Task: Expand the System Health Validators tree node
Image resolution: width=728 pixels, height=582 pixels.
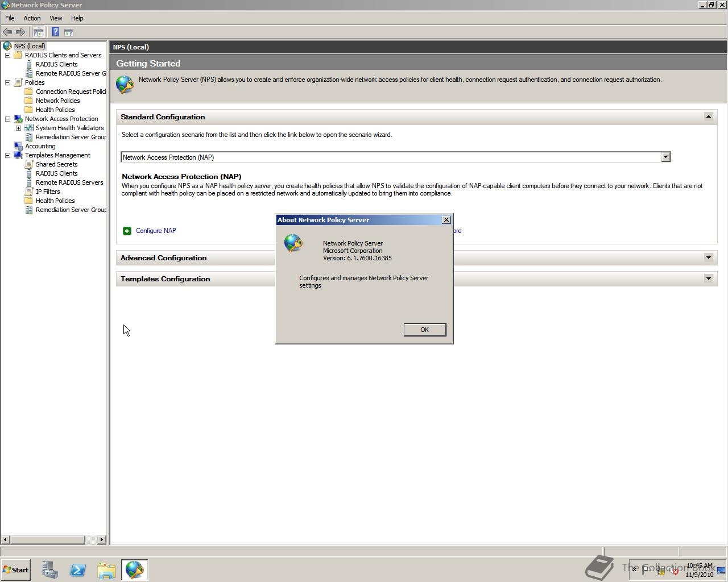Action: point(18,128)
